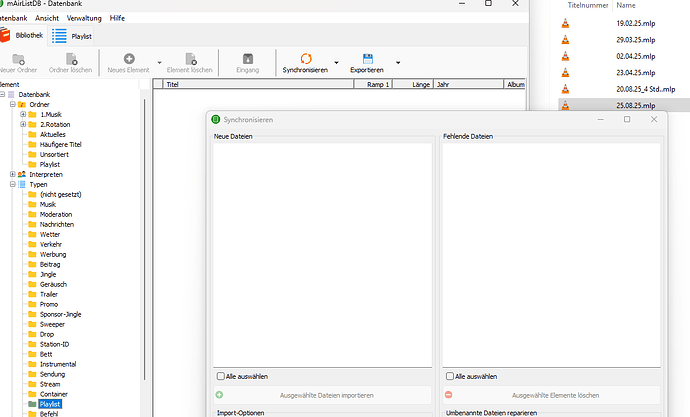Check Alle auswählen under Neue Dateien
The image size is (690, 417).
point(220,376)
